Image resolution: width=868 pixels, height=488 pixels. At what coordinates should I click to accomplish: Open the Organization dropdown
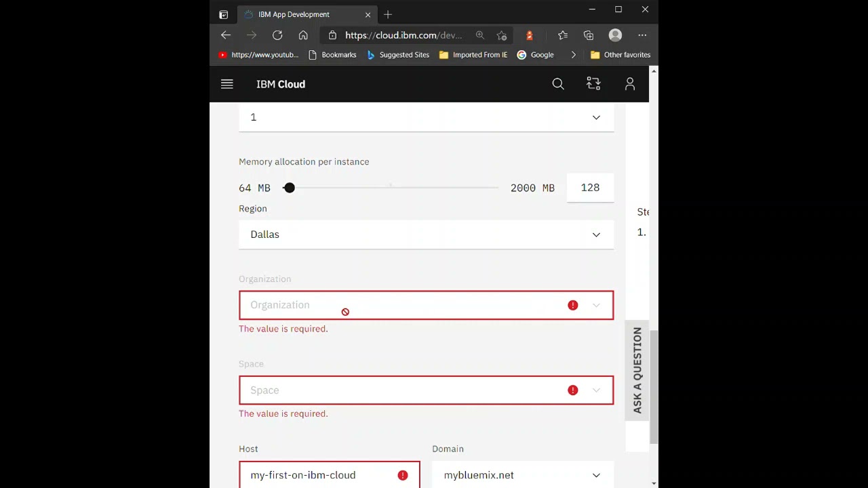pos(427,305)
